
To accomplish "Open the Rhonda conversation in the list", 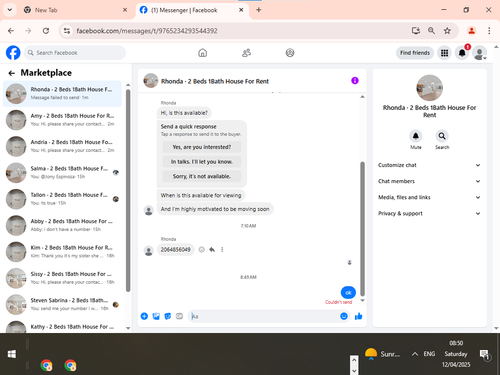I will click(62, 93).
